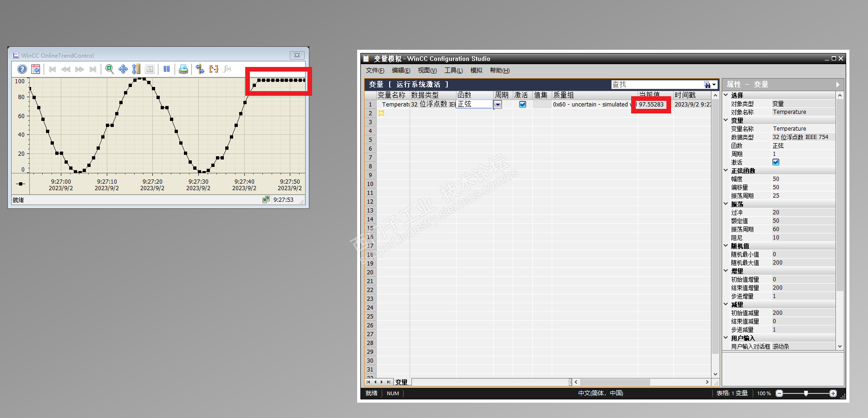Open the 工具(L) menu
This screenshot has height=418, width=868.
click(453, 71)
